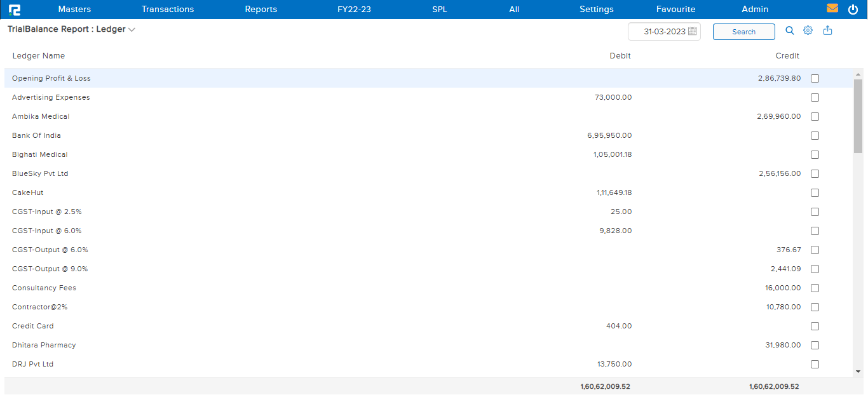The width and height of the screenshot is (868, 397).
Task: Click the scrollbar down arrow
Action: pos(858,372)
